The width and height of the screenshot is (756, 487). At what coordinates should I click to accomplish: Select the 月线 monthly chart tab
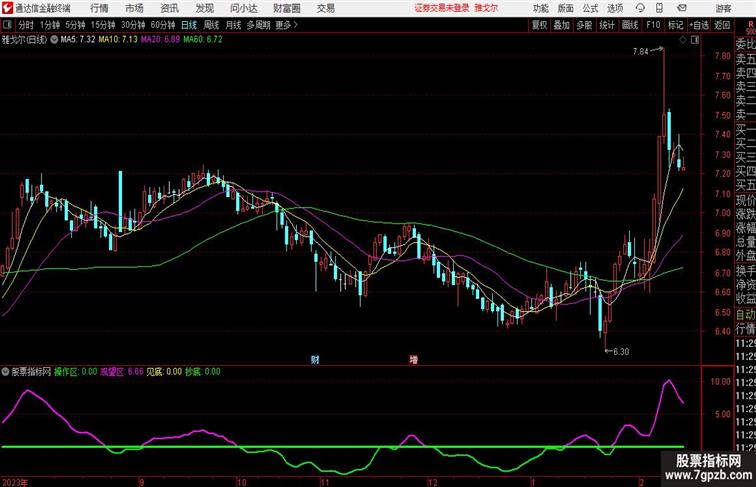[x=233, y=25]
